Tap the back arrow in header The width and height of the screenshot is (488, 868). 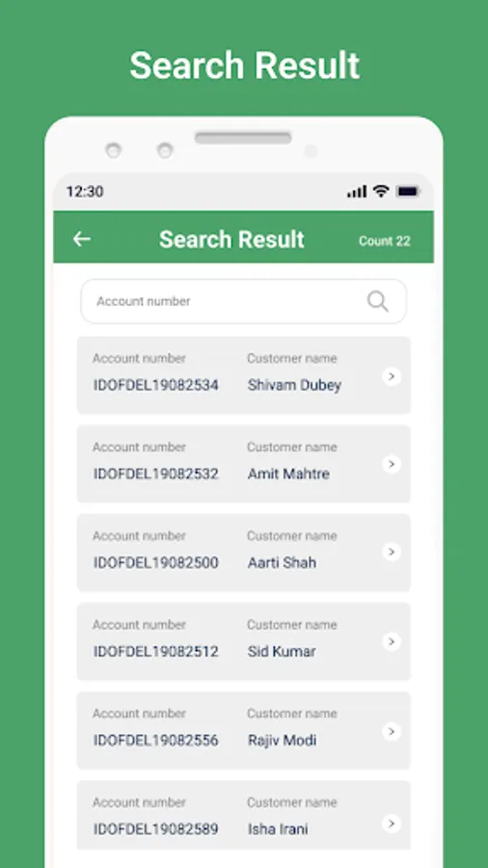click(x=82, y=239)
